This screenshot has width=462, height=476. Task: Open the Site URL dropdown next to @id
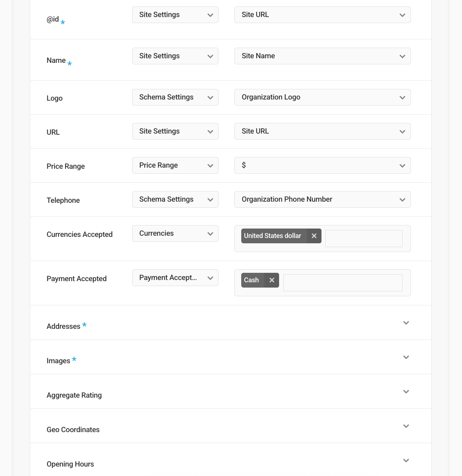click(x=322, y=15)
